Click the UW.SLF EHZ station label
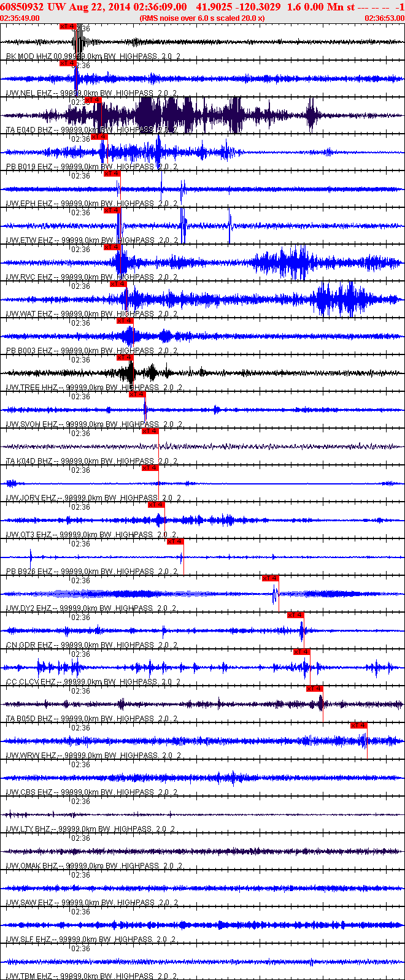The image size is (405, 980). 91,940
